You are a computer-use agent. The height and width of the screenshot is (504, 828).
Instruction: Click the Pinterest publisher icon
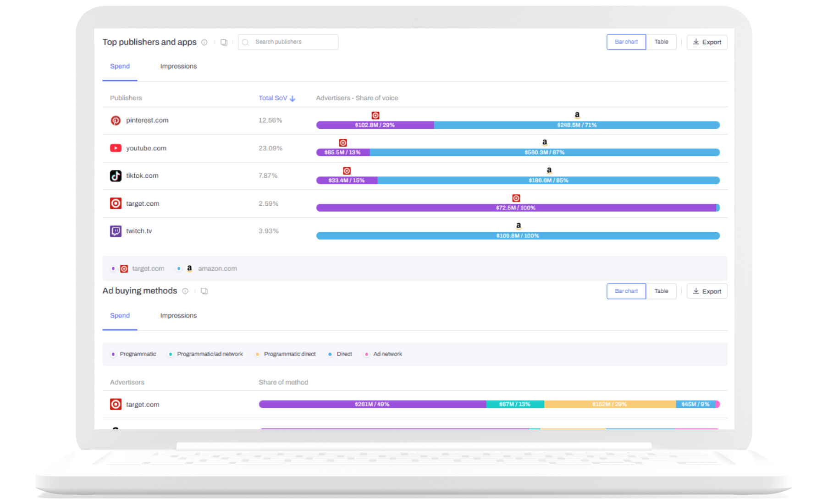(116, 120)
